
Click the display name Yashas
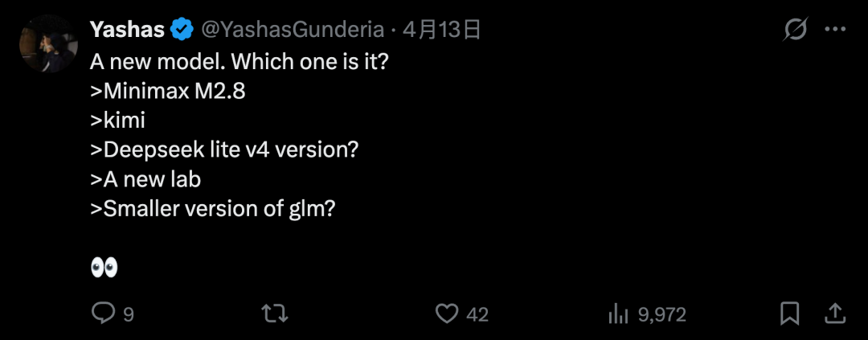[x=127, y=31]
